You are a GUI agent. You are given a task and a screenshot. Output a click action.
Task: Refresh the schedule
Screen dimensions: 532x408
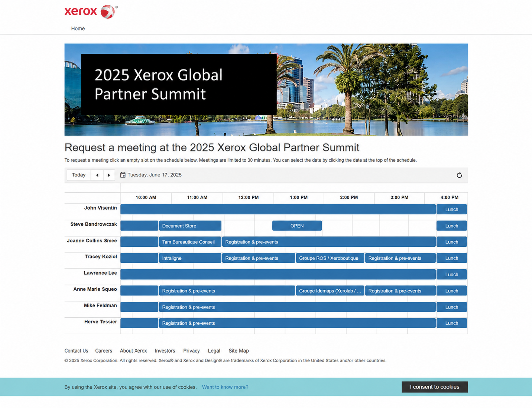pos(459,175)
